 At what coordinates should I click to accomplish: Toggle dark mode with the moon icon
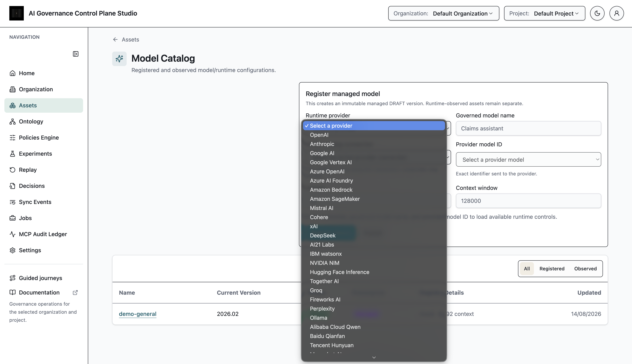597,13
